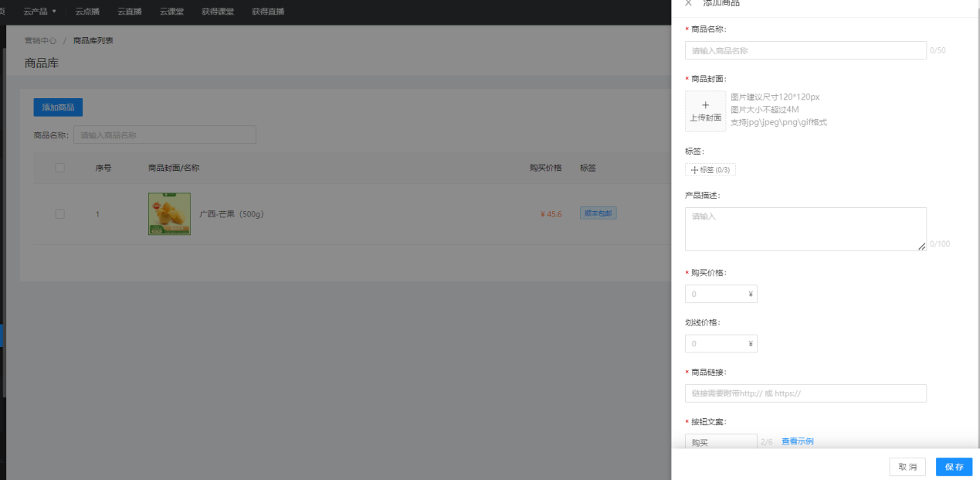This screenshot has height=480, width=980.
Task: Click the 序号 column header
Action: 103,168
